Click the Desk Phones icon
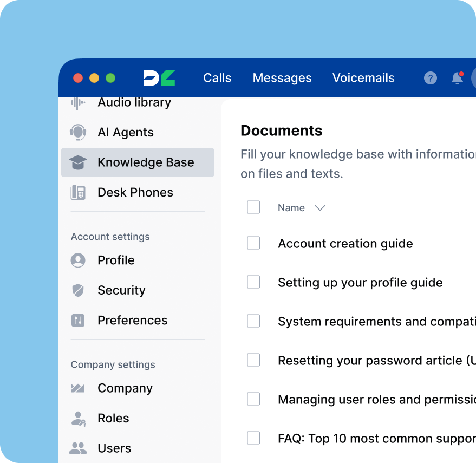476x463 pixels. 79,192
